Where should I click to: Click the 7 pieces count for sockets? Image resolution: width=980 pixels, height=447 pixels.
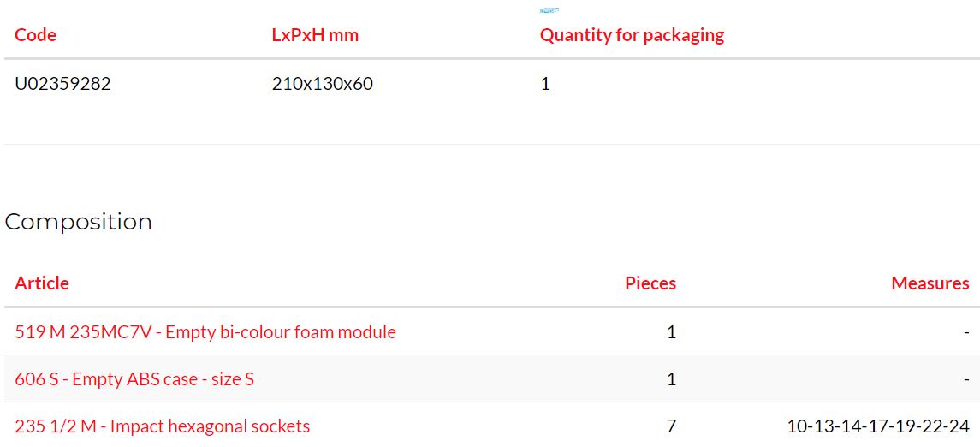coord(671,426)
